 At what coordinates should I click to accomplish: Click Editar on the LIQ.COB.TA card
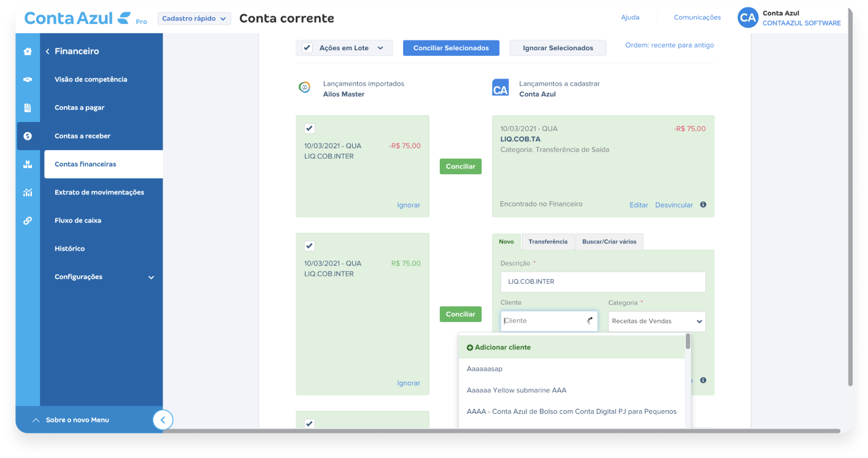pos(639,205)
